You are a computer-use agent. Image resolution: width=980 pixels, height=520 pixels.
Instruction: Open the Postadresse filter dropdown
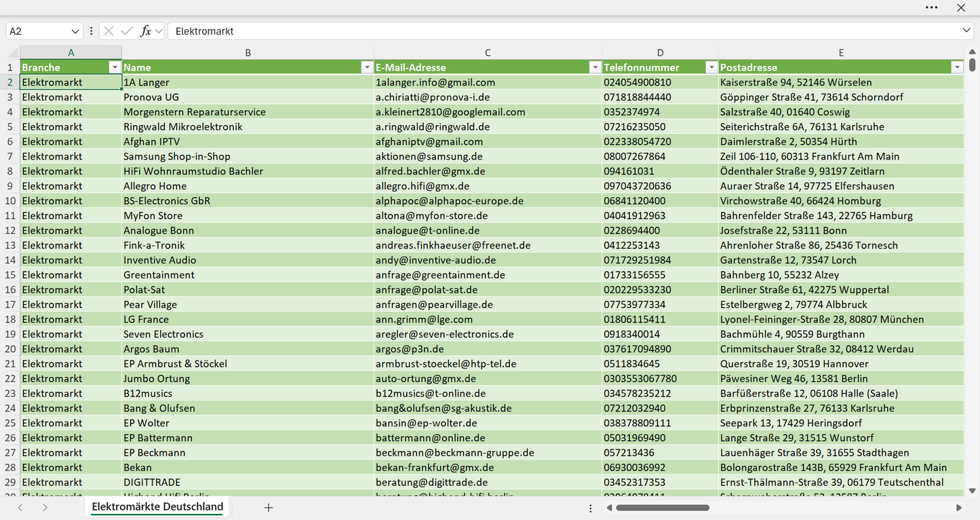pyautogui.click(x=957, y=67)
